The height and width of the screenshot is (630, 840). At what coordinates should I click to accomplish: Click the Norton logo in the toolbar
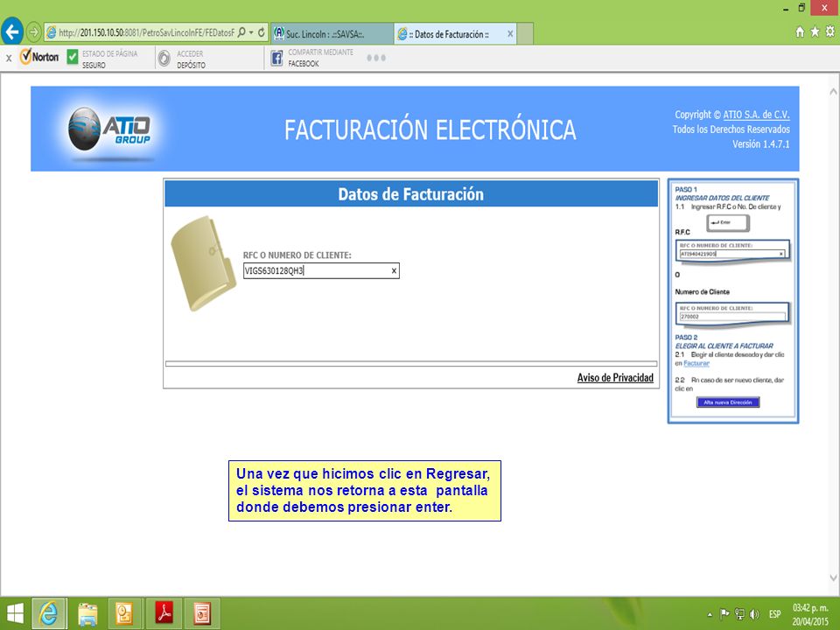(x=39, y=56)
